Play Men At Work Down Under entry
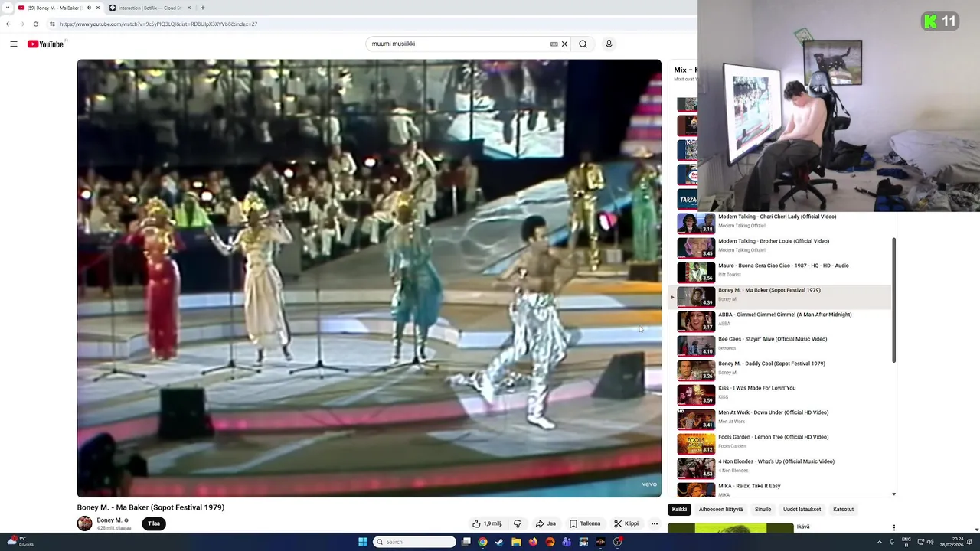 click(x=781, y=419)
